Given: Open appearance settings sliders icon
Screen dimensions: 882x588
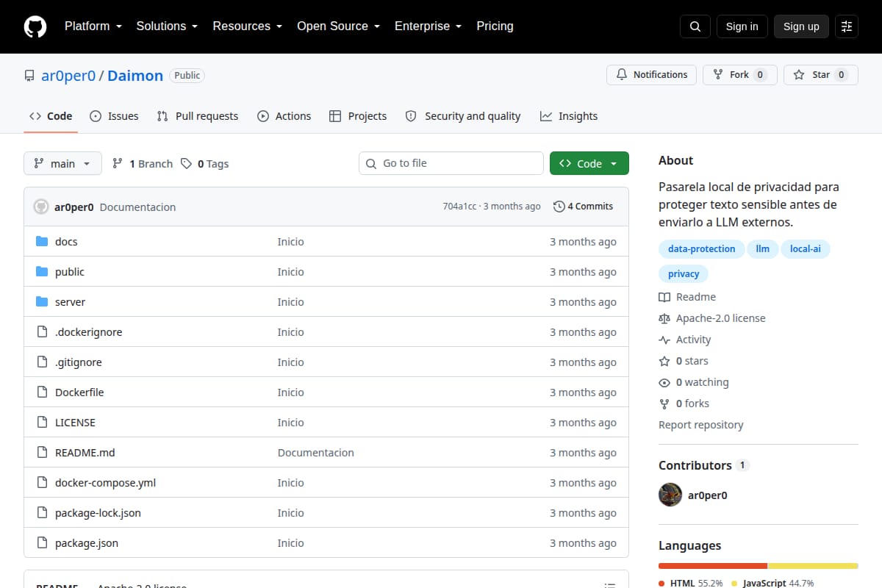Looking at the screenshot, I should click(x=847, y=26).
